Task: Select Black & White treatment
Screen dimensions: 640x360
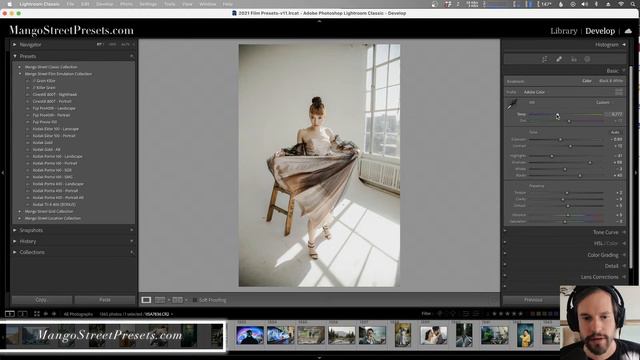Action: [611, 81]
